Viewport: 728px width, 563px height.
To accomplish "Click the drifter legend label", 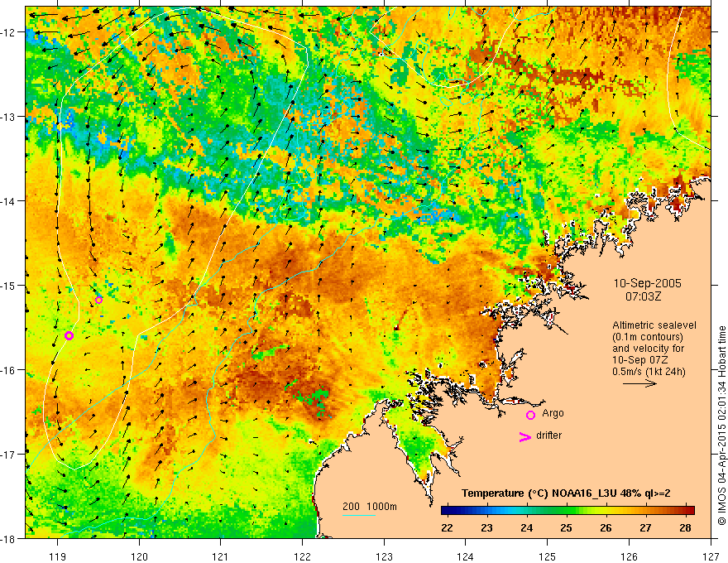I will (548, 435).
